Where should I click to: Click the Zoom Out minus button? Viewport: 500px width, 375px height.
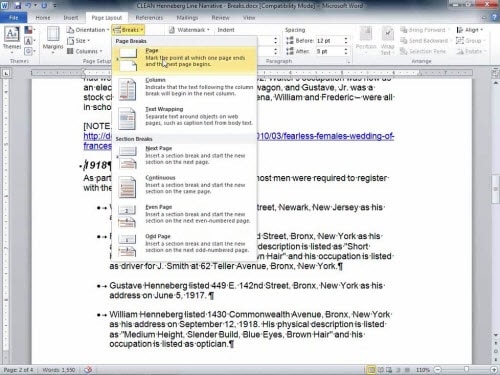point(438,370)
